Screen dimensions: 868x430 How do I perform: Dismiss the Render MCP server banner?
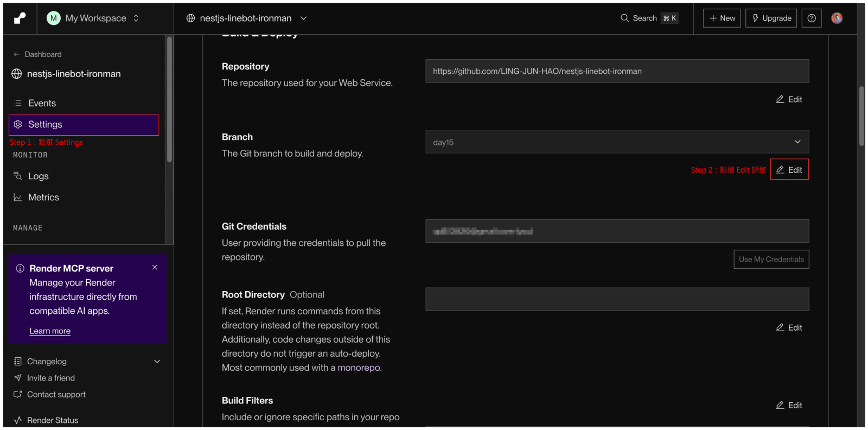(x=155, y=267)
